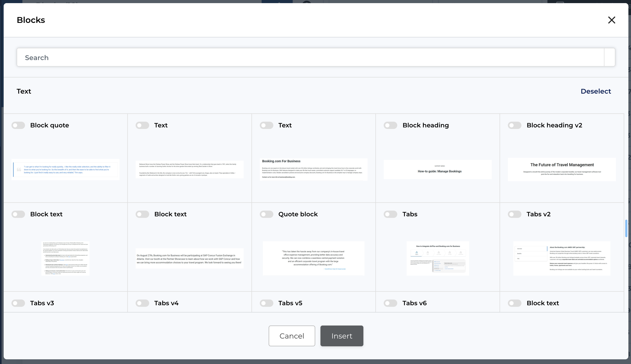Select the Booking.com For Business text thumbnail
The height and width of the screenshot is (364, 631).
click(x=313, y=169)
